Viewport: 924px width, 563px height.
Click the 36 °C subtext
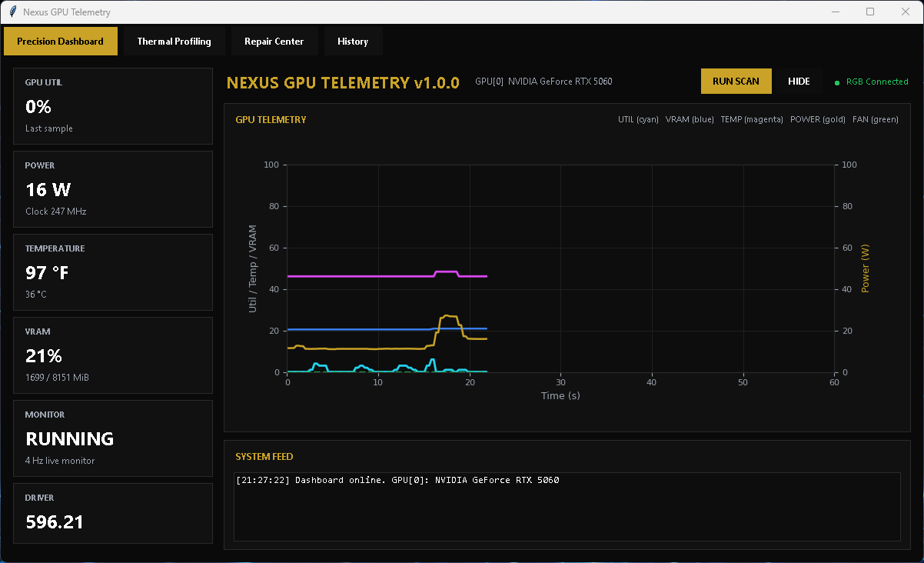point(36,295)
